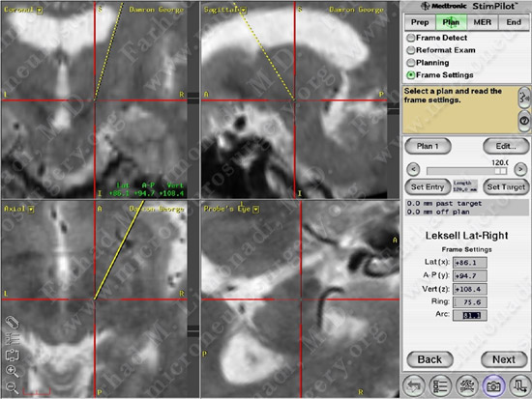This screenshot has width=532, height=399.
Task: Step trajectory back with left arrow button
Action: tap(413, 169)
